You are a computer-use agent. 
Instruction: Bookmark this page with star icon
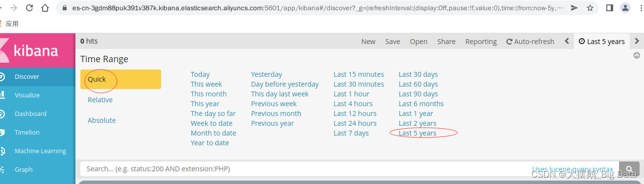(590, 8)
